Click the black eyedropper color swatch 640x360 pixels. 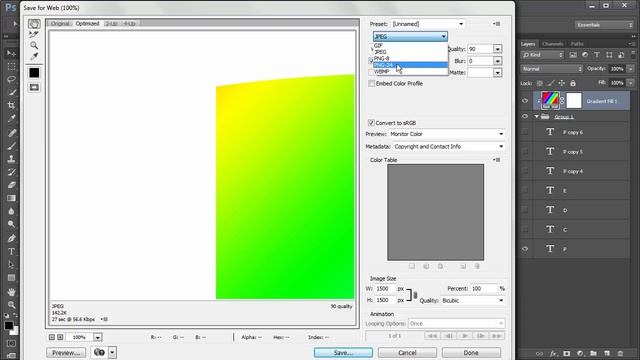[x=34, y=73]
